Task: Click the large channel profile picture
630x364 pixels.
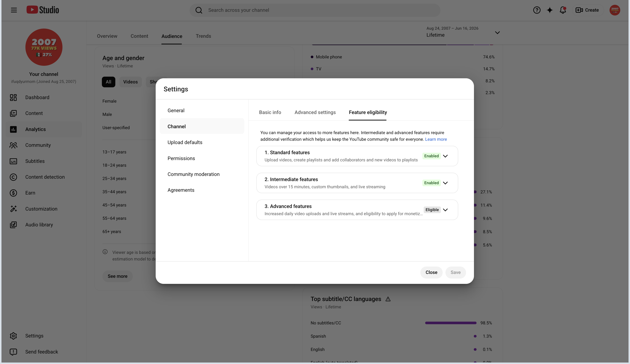Action: click(x=44, y=47)
